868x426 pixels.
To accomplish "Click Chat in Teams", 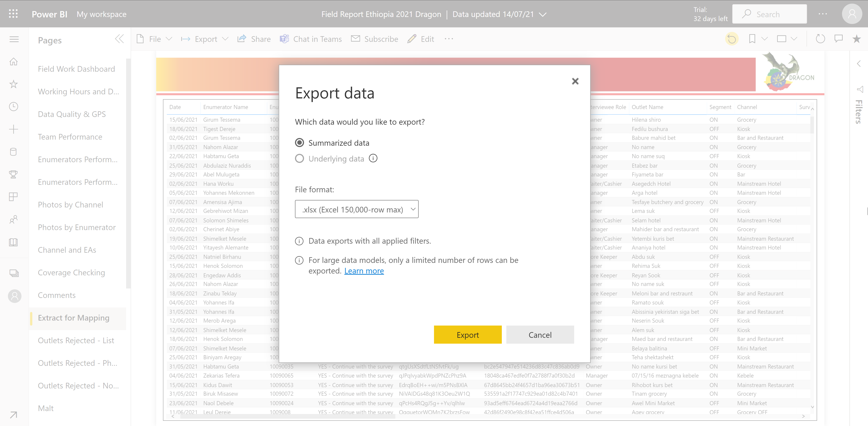I will tap(311, 39).
